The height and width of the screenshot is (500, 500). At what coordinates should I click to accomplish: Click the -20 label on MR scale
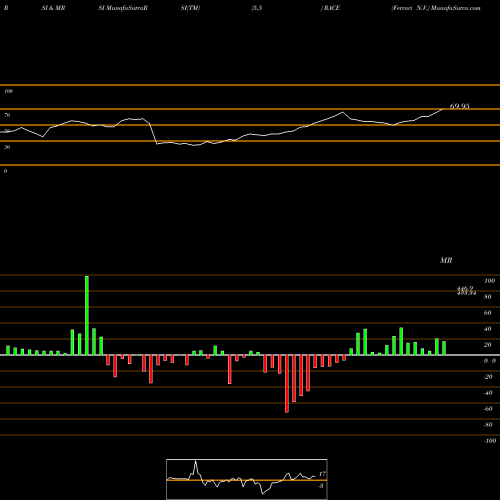pos(488,377)
